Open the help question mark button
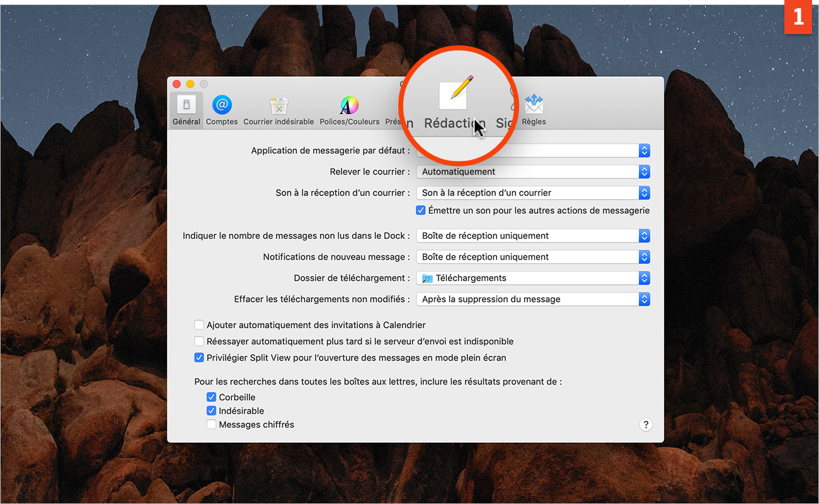This screenshot has height=504, width=819. click(645, 425)
